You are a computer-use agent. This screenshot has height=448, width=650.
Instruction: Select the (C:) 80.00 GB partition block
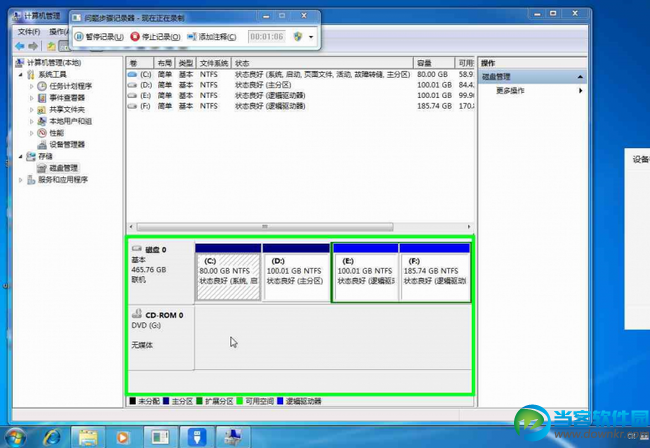228,272
